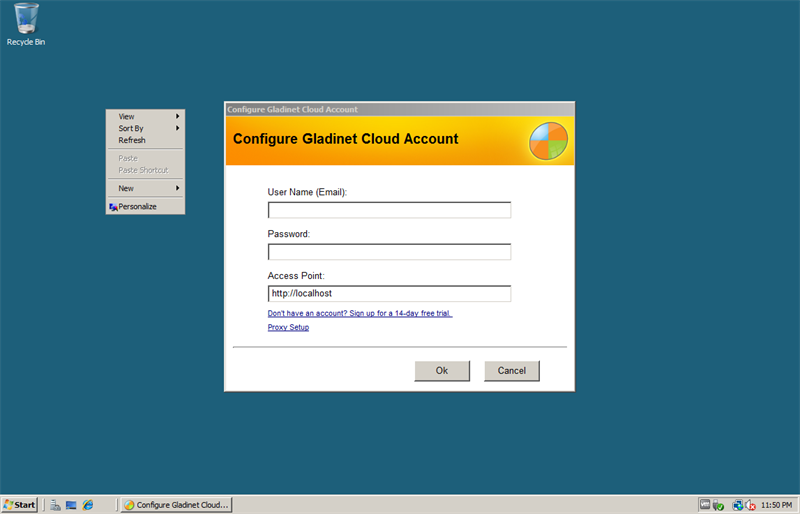Click the 11:50 PM clock
This screenshot has height=514, width=800.
(x=777, y=505)
